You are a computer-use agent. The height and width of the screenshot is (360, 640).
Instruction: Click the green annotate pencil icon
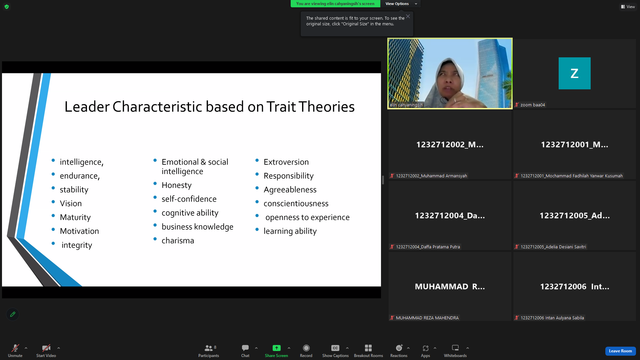pos(13,314)
